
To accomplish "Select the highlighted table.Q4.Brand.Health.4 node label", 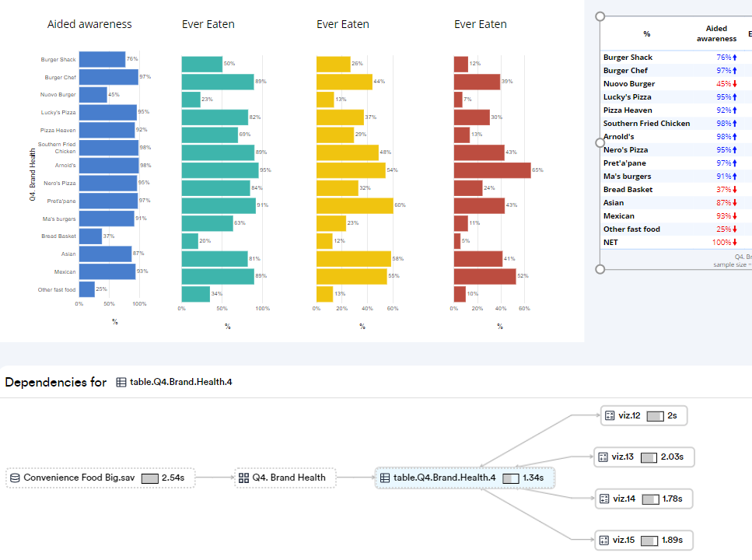I will click(445, 478).
